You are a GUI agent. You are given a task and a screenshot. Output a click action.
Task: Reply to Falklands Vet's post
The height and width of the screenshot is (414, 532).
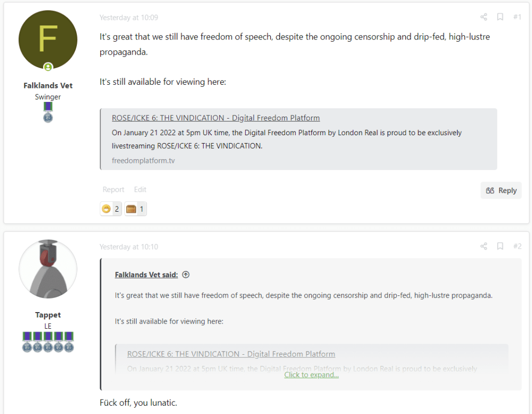[501, 190]
